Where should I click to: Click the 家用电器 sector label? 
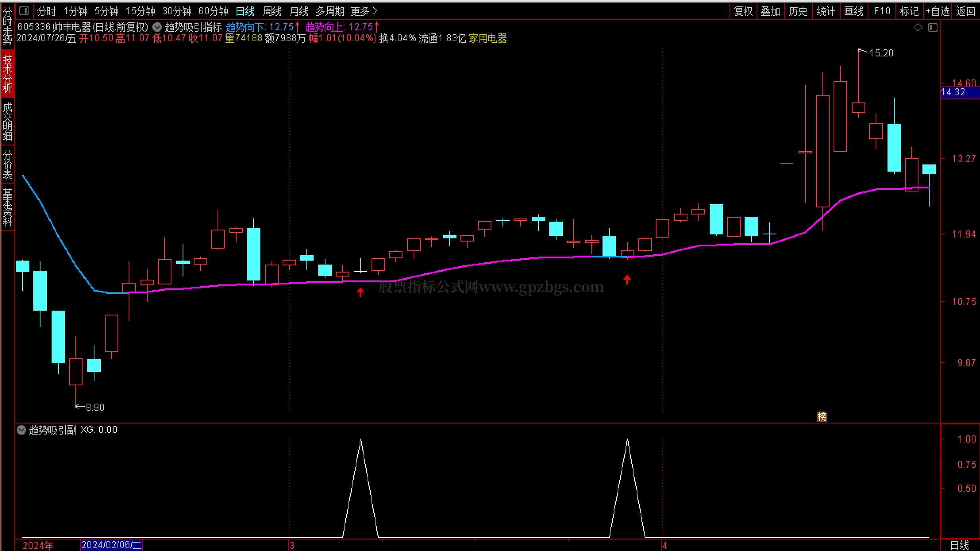coord(488,39)
